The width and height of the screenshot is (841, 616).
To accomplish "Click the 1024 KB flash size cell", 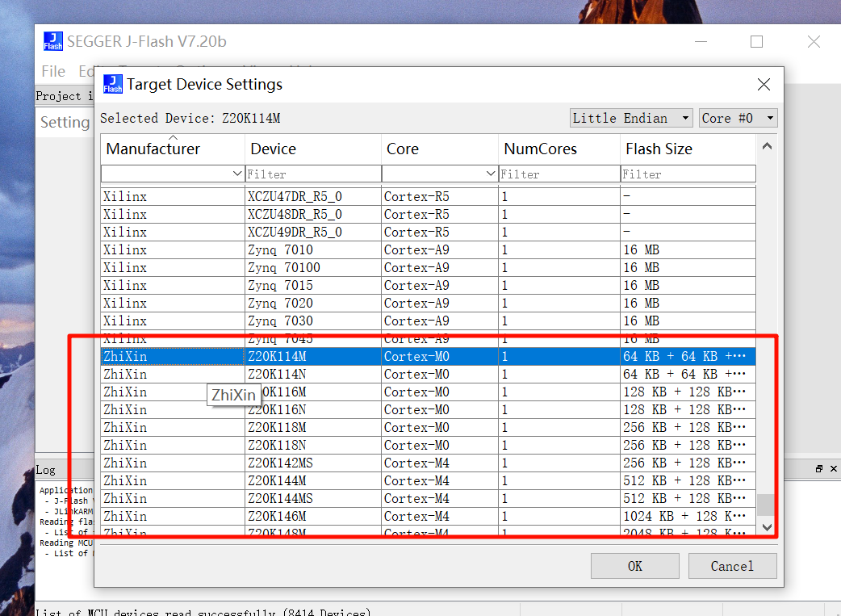I will coord(688,516).
